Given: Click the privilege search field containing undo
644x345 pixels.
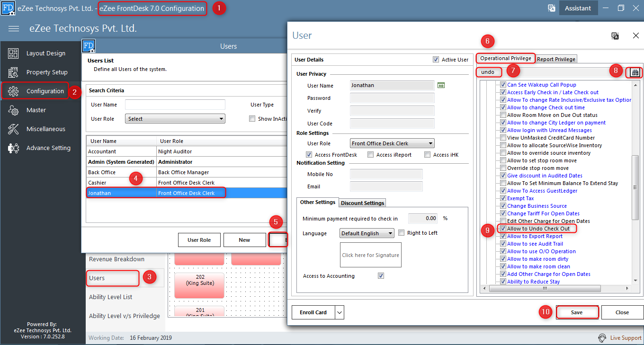Looking at the screenshot, I should click(552, 72).
